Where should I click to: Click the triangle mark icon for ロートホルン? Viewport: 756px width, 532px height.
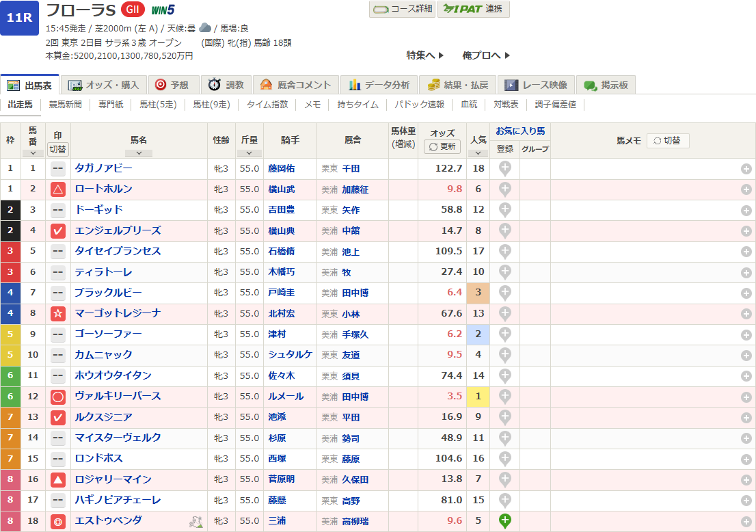click(58, 189)
